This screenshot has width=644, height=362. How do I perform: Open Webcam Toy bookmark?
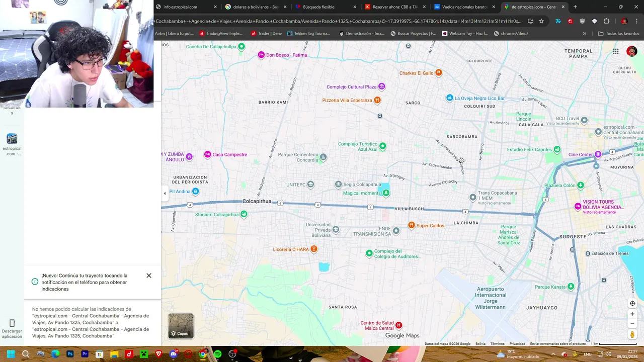[x=465, y=34]
